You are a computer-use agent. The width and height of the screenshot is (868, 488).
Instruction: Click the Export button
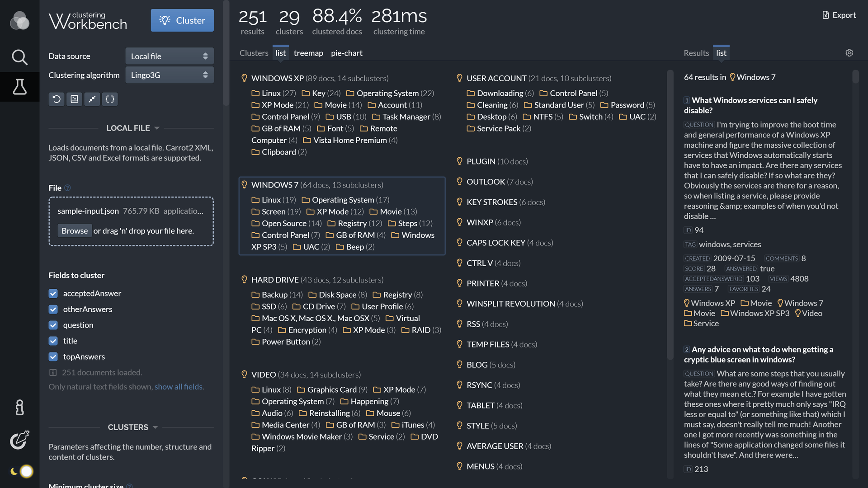pos(839,15)
